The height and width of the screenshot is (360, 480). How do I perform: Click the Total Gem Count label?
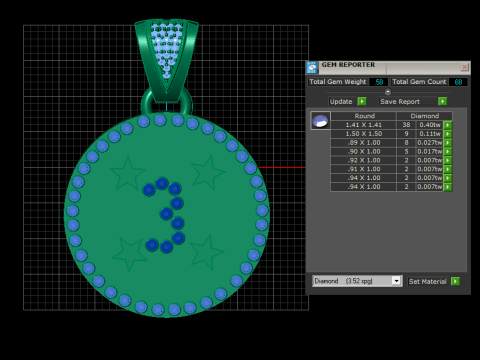click(x=419, y=82)
